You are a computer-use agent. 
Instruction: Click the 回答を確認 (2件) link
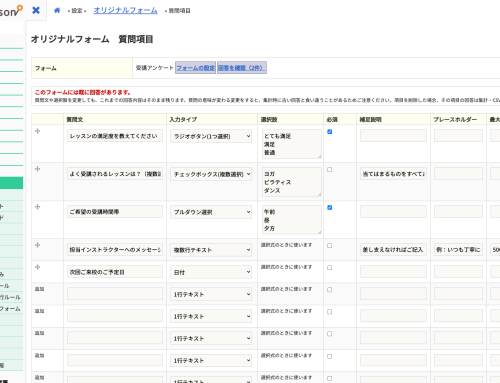coord(242,68)
